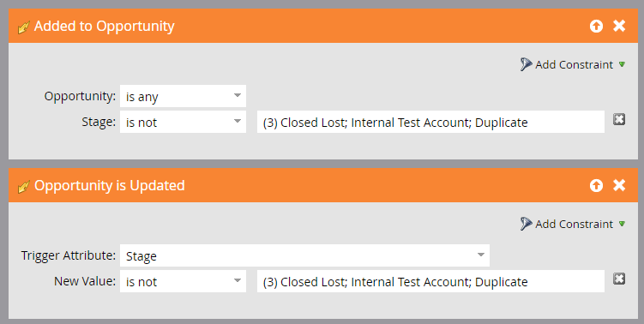Open the New Value 'is not' operator dropdown
The width and height of the screenshot is (644, 324).
pos(183,281)
